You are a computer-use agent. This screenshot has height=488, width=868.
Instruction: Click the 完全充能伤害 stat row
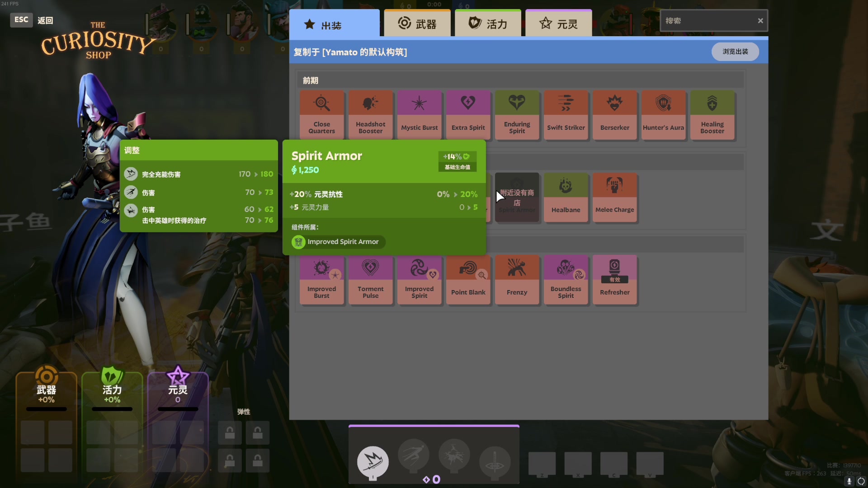click(x=199, y=174)
